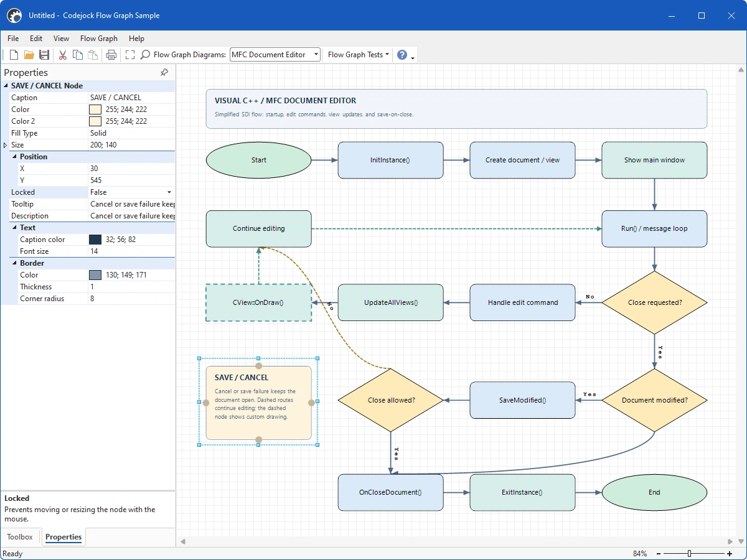Image resolution: width=747 pixels, height=560 pixels.
Task: Select the Show main window node
Action: click(x=654, y=160)
